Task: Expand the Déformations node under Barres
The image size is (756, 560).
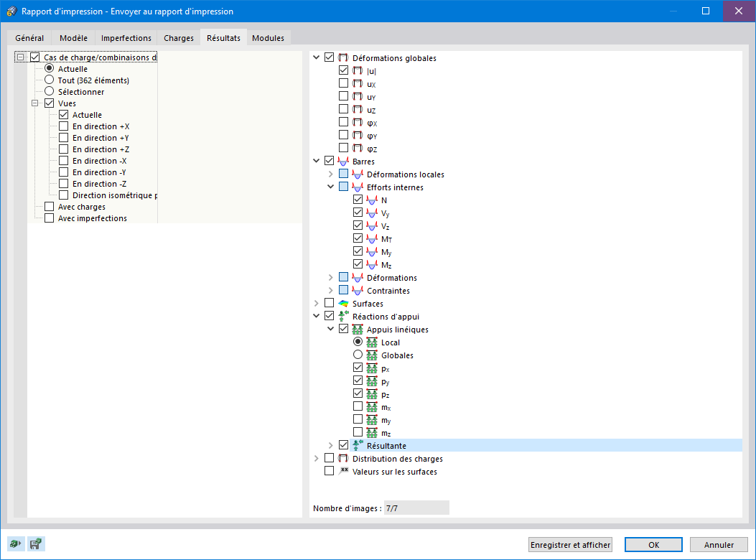Action: (x=331, y=277)
